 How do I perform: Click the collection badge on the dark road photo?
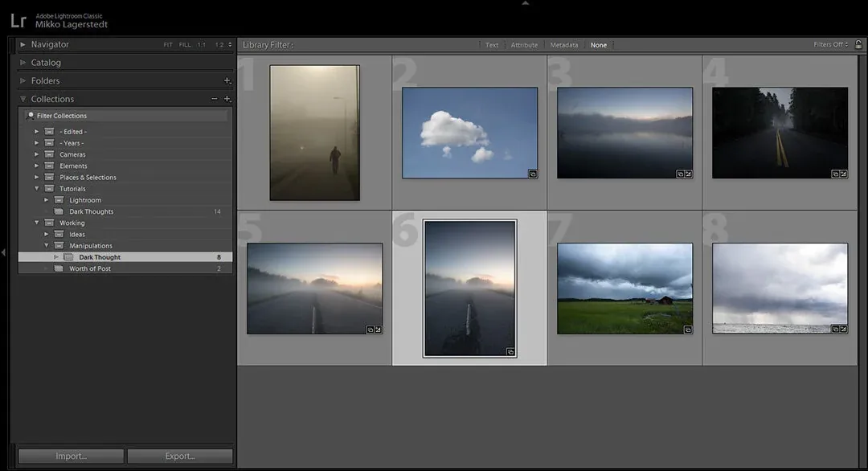click(834, 173)
